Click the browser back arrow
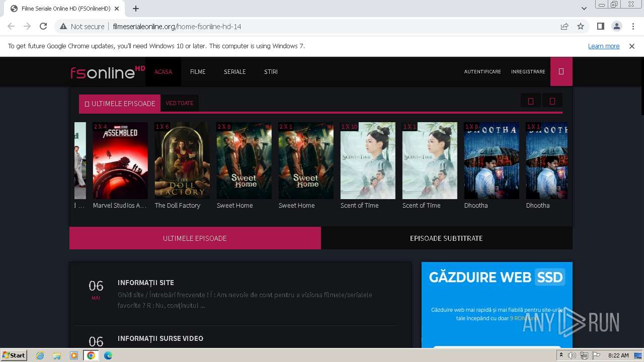This screenshot has height=362, width=644. tap(11, 26)
